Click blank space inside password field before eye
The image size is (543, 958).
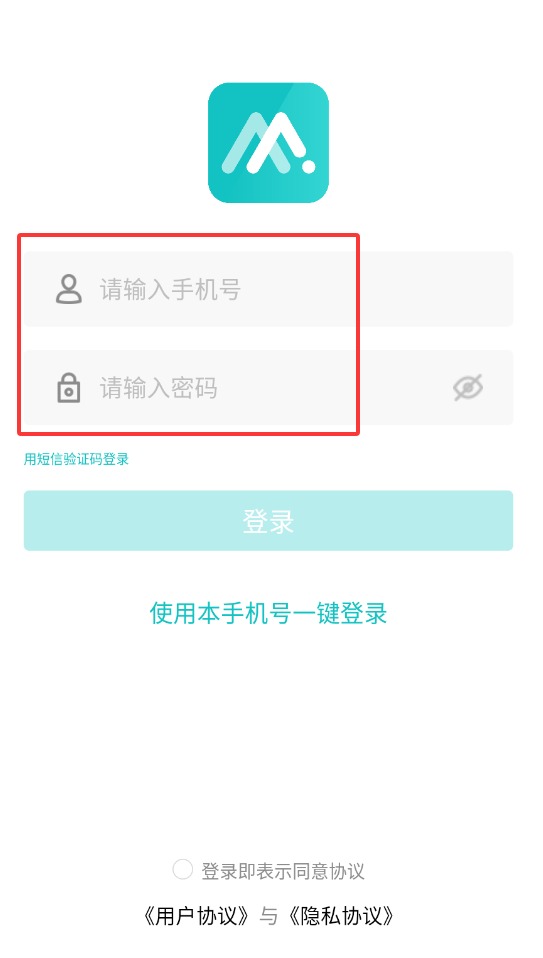tap(336, 387)
